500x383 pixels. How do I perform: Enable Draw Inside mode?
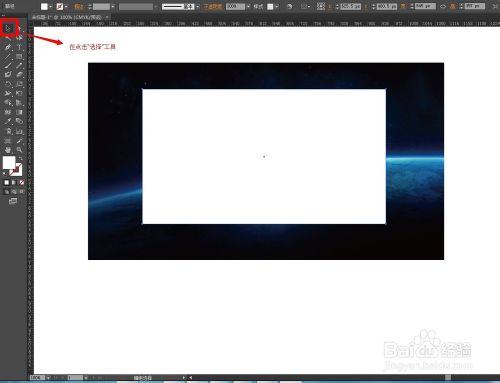[x=21, y=192]
